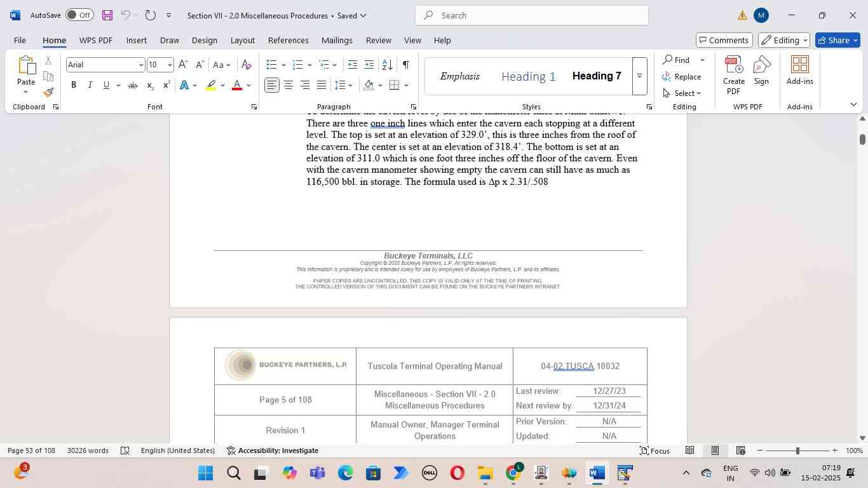Screen dimensions: 868x488
Task: Toggle Bold formatting
Action: [74, 85]
